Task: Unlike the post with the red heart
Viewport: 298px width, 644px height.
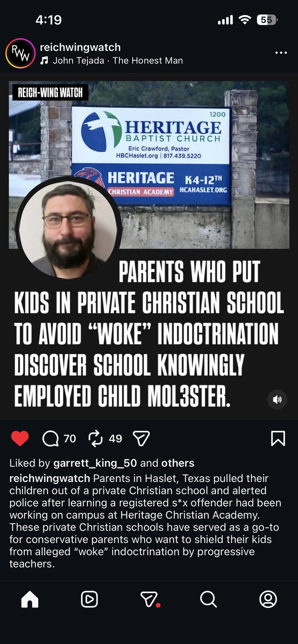Action: (x=20, y=438)
